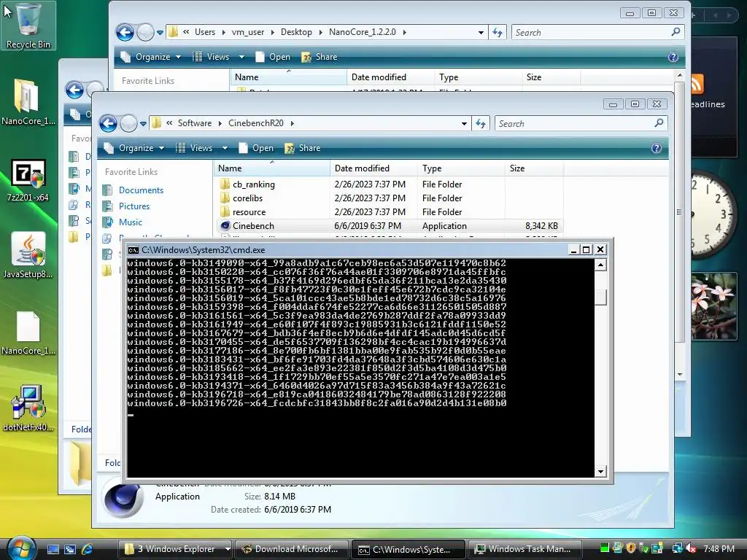
Task: Switch to Download Microsoft taskbar button
Action: coord(291,549)
